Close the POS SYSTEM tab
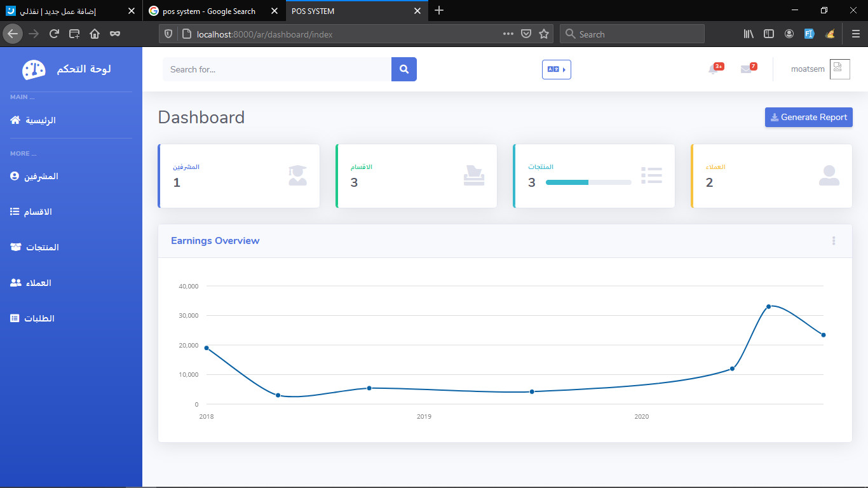The width and height of the screenshot is (868, 488). (x=417, y=11)
